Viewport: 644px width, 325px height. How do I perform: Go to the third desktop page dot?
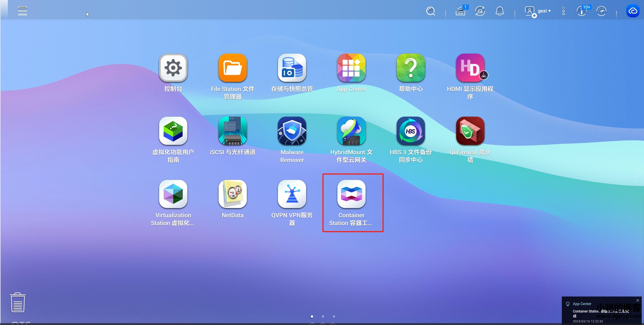tap(334, 317)
